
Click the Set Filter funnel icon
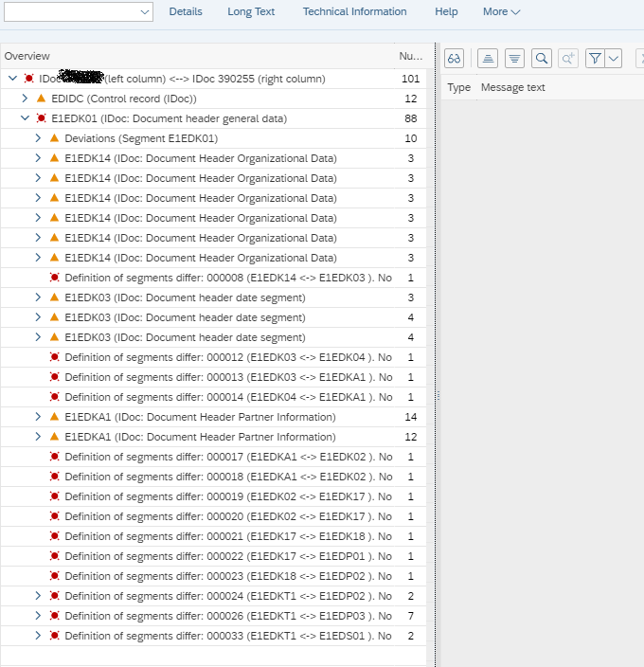(x=595, y=58)
